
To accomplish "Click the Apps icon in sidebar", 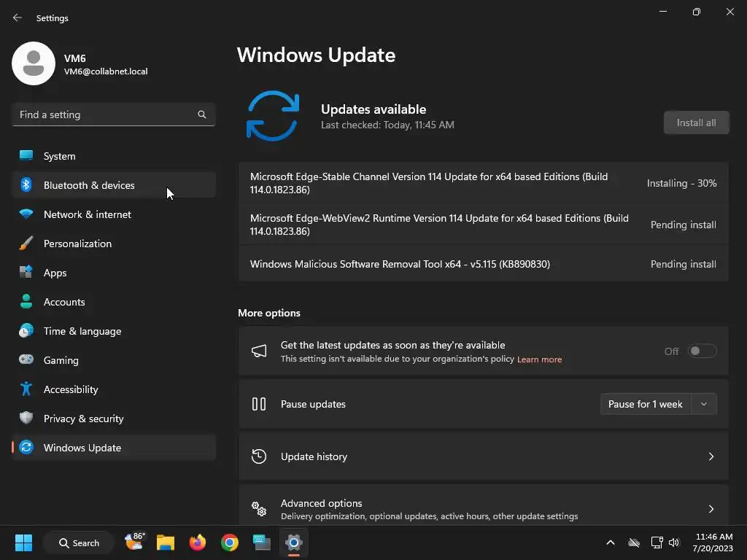I will click(x=26, y=273).
